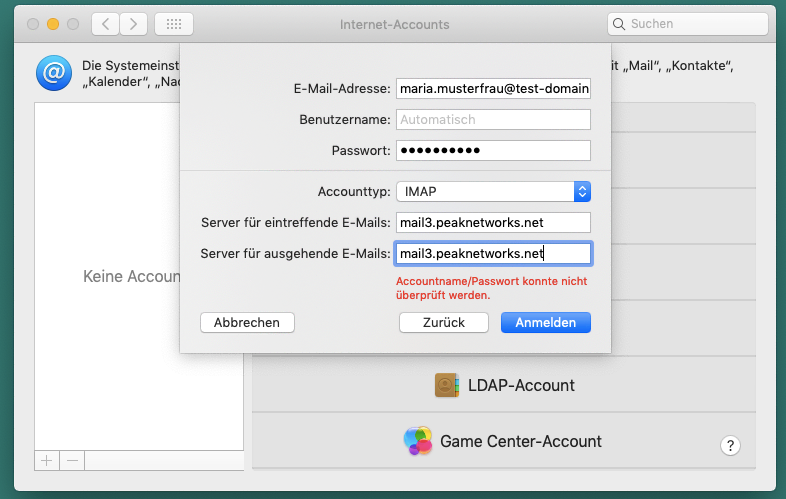786x499 pixels.
Task: Click the magnifying glass in search field
Action: coord(621,24)
